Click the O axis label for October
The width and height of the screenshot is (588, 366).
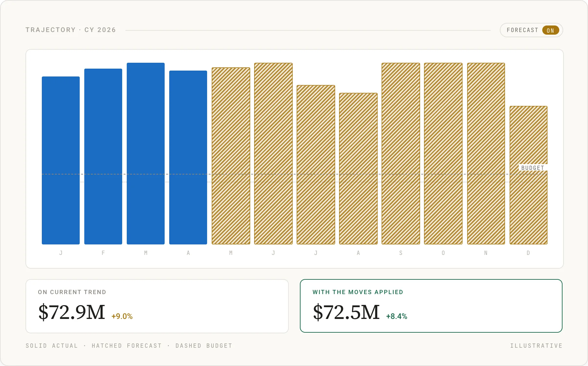[x=443, y=253]
